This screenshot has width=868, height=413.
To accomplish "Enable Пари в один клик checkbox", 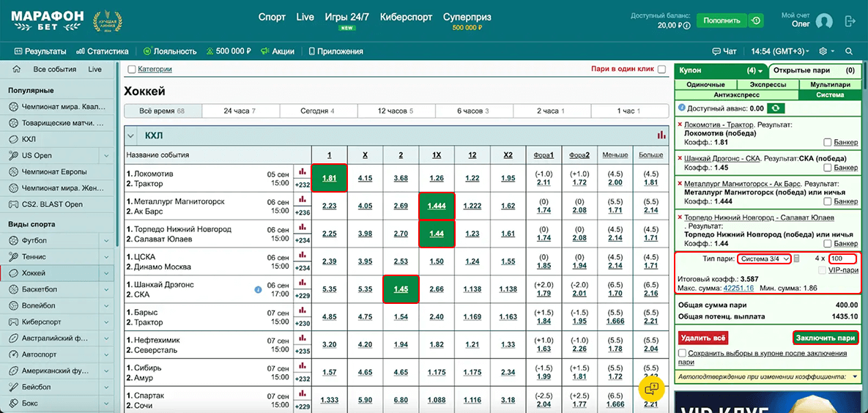I will 661,70.
